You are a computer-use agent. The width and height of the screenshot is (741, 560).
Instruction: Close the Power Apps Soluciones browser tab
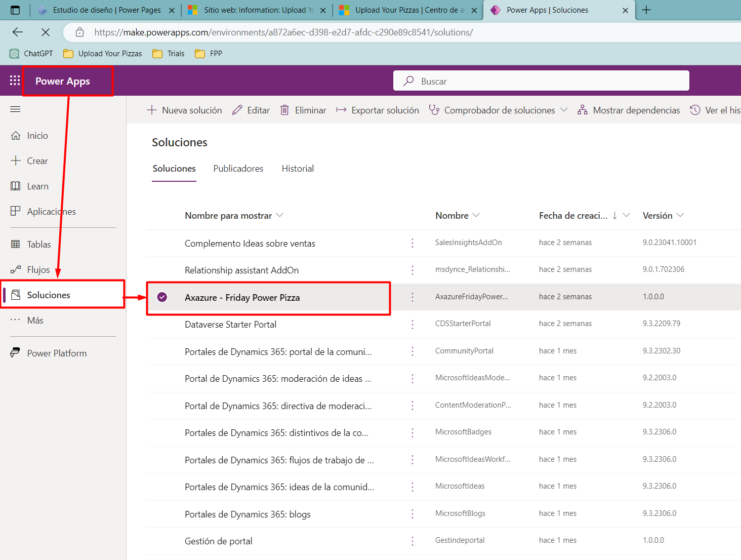(x=626, y=10)
